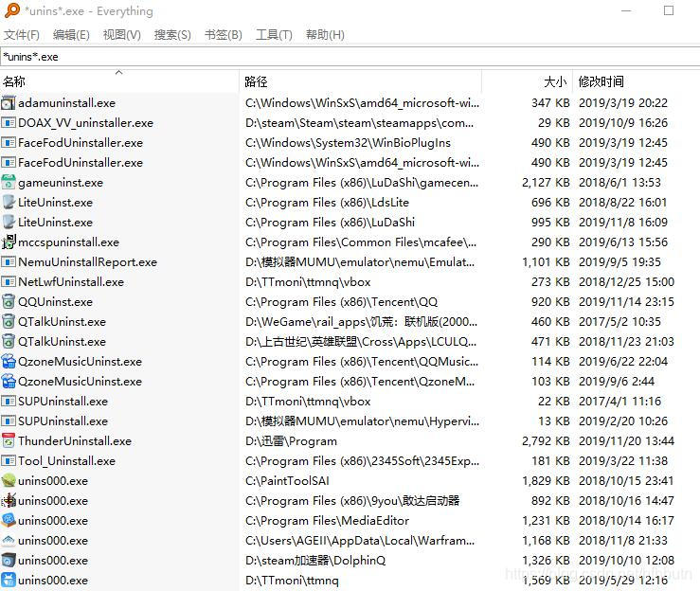The image size is (700, 591).
Task: Click the ThunderUninstall.exe file icon
Action: 8,441
